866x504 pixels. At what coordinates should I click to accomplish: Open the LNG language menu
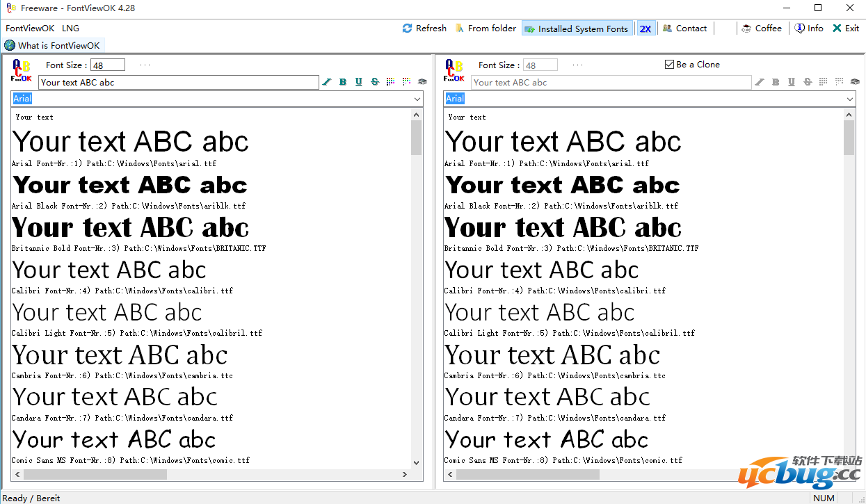point(70,29)
